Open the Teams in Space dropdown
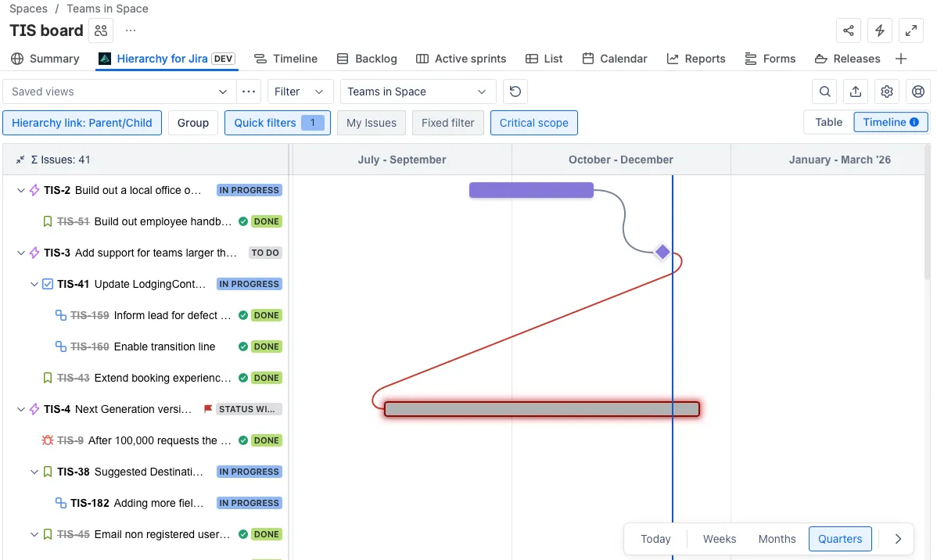937x560 pixels. point(418,92)
